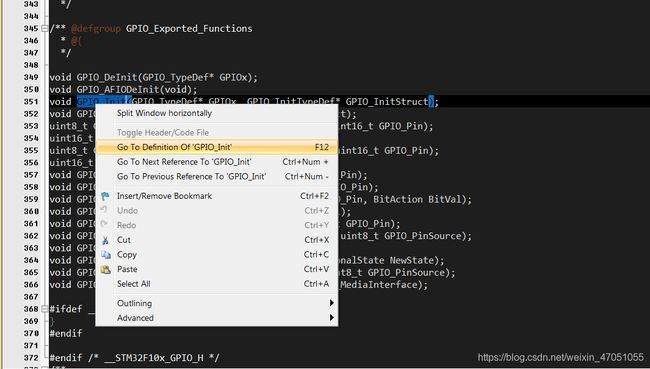This screenshot has height=369, width=650.
Task: Click the Redo arrow icon
Action: click(104, 224)
